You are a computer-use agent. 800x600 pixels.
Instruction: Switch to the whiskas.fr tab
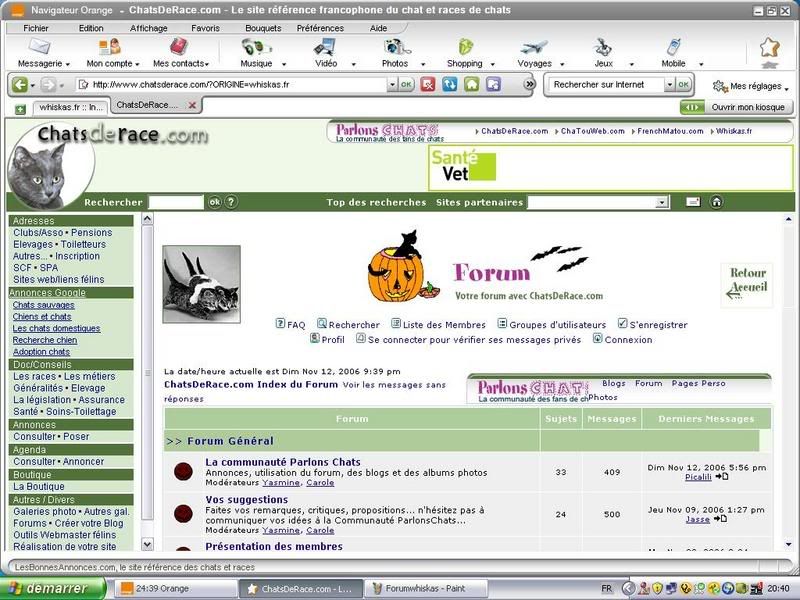(70, 107)
